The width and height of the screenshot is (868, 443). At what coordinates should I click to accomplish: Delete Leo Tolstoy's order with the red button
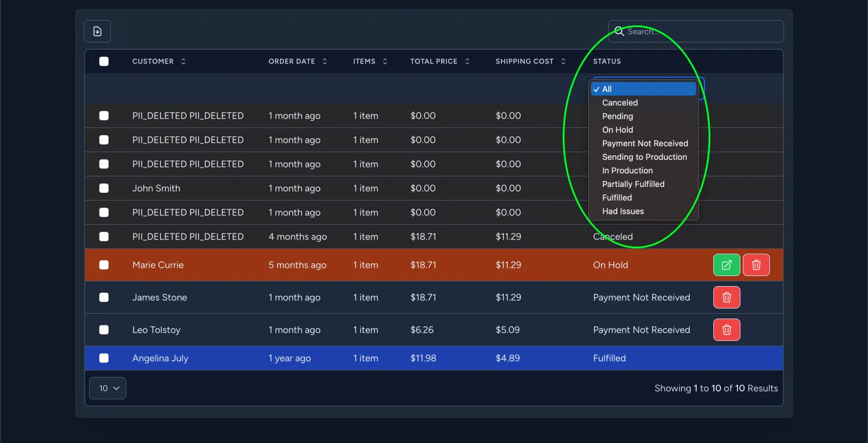726,330
